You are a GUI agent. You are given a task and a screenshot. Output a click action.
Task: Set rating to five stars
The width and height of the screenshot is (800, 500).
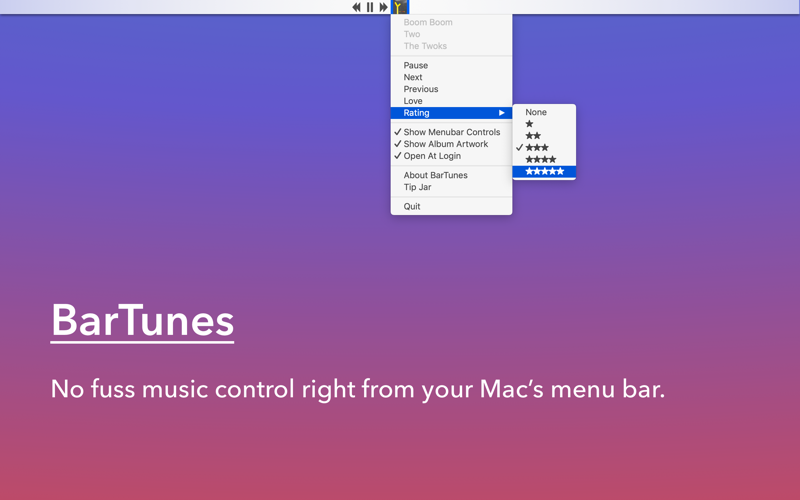(544, 171)
